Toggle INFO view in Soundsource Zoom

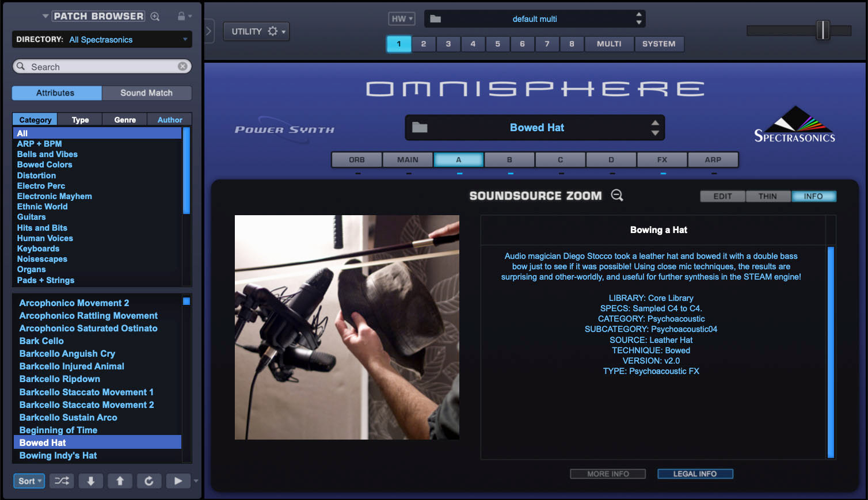[x=813, y=196]
